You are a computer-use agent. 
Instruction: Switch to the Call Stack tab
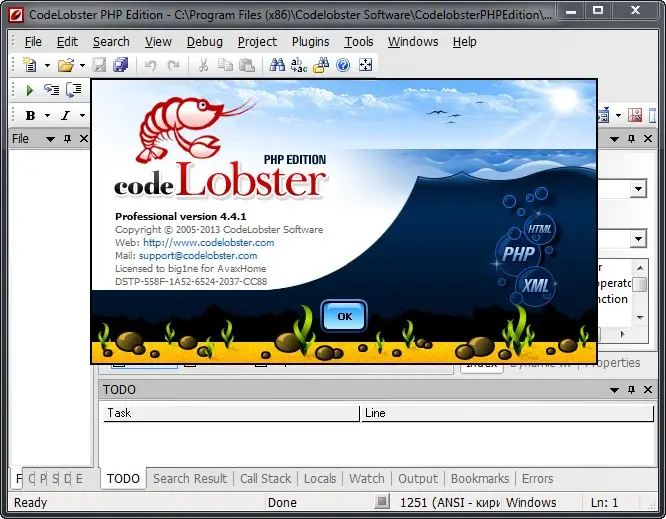coord(265,479)
